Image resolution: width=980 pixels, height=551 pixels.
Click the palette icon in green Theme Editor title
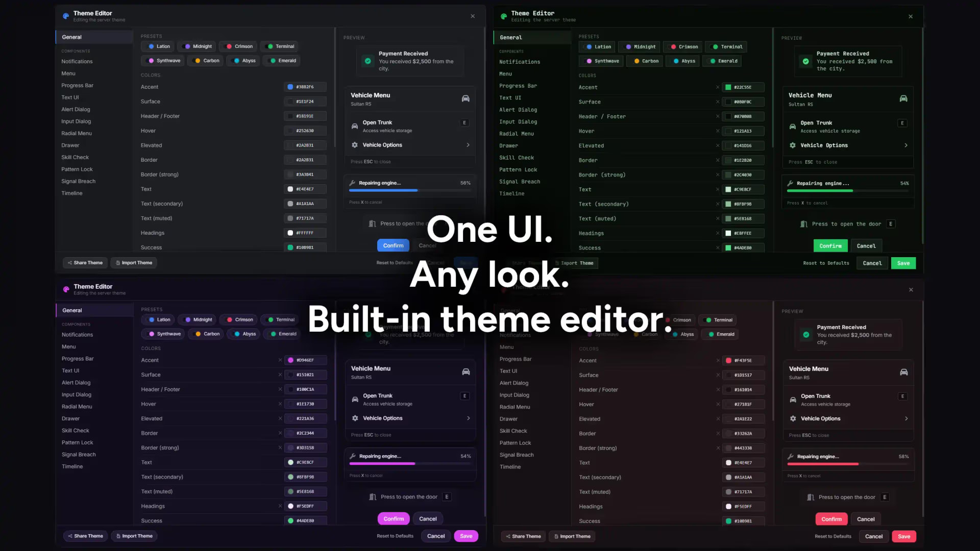(x=504, y=16)
